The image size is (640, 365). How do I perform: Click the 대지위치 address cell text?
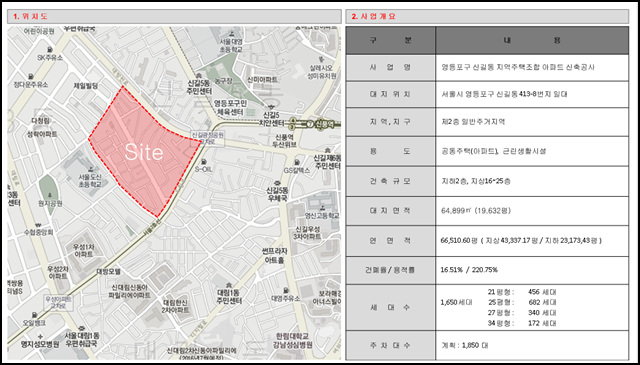[504, 94]
